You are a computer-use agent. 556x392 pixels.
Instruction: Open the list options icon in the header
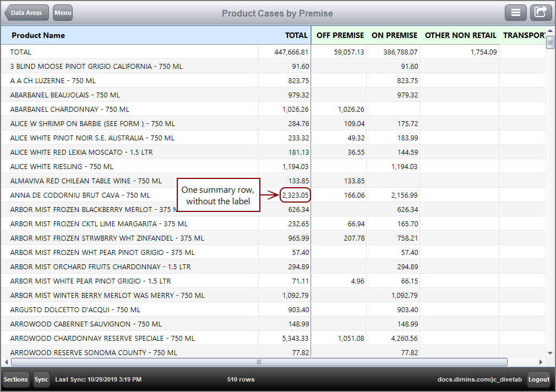coord(516,12)
